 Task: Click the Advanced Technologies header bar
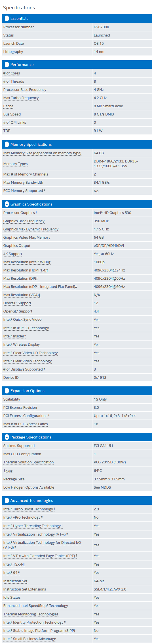click(77, 501)
